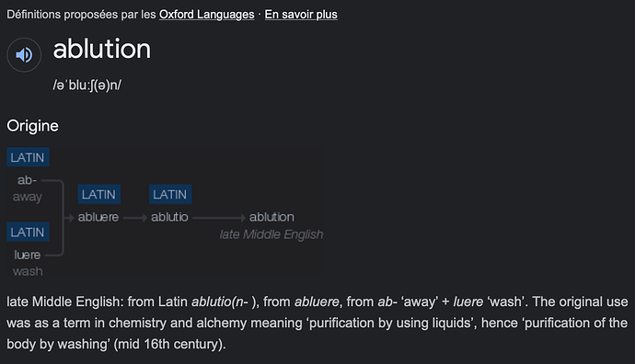Click the late Middle English diagram label

(271, 234)
